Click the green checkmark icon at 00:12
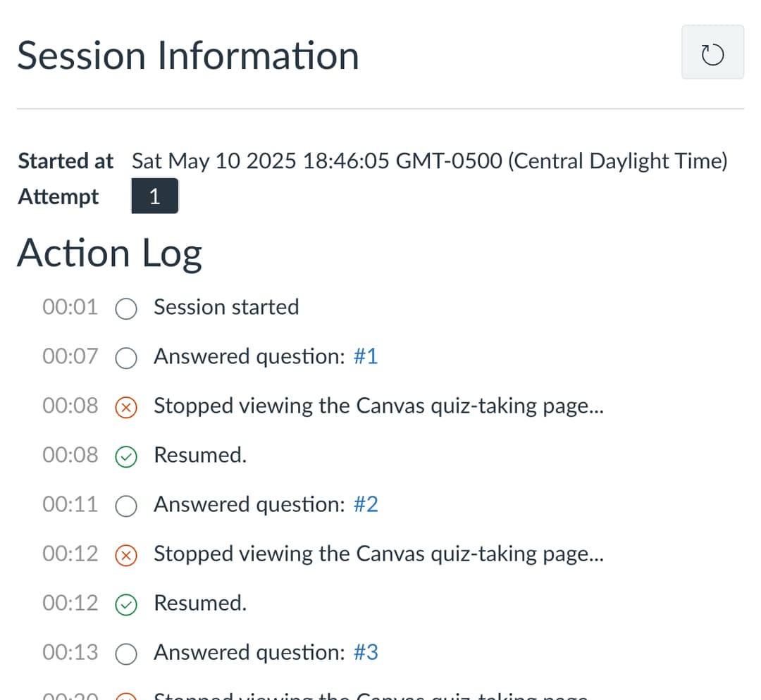Image resolution: width=761 pixels, height=700 pixels. coord(126,604)
